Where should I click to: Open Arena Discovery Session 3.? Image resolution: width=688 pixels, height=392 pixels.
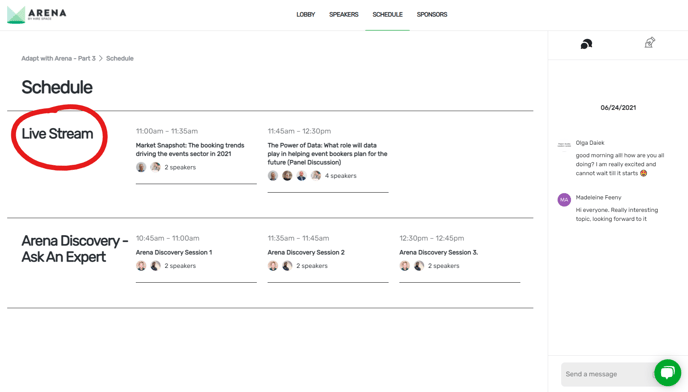(438, 252)
